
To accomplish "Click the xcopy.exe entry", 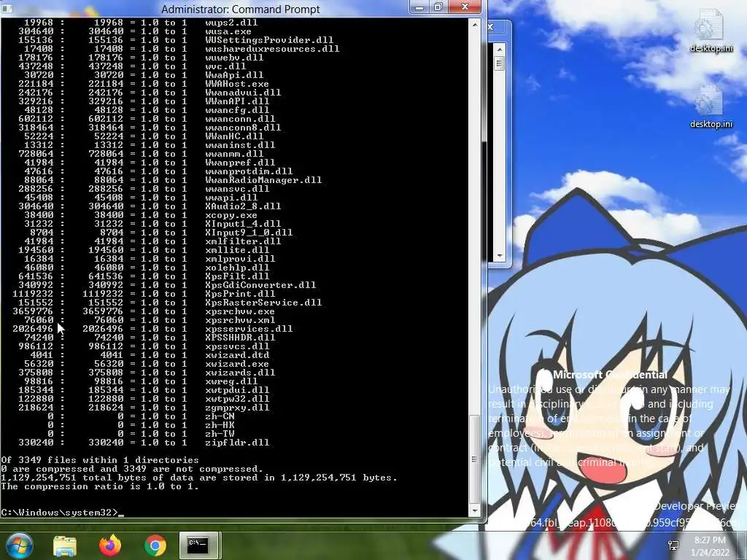I will tap(231, 215).
